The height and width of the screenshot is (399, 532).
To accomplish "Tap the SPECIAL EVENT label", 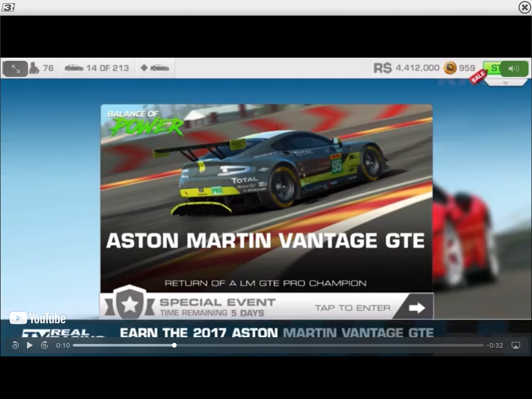I will pos(217,302).
